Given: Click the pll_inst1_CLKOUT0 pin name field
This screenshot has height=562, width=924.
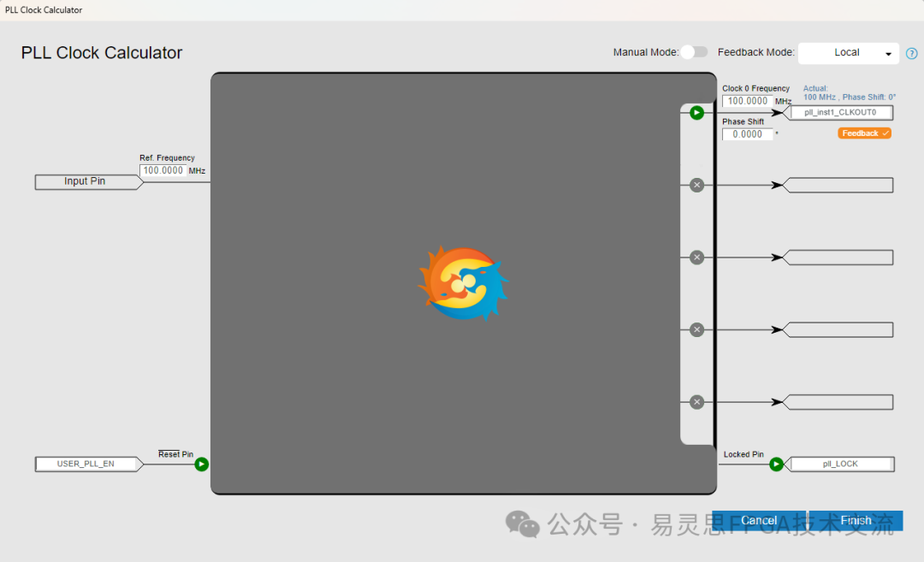Looking at the screenshot, I should [x=840, y=112].
